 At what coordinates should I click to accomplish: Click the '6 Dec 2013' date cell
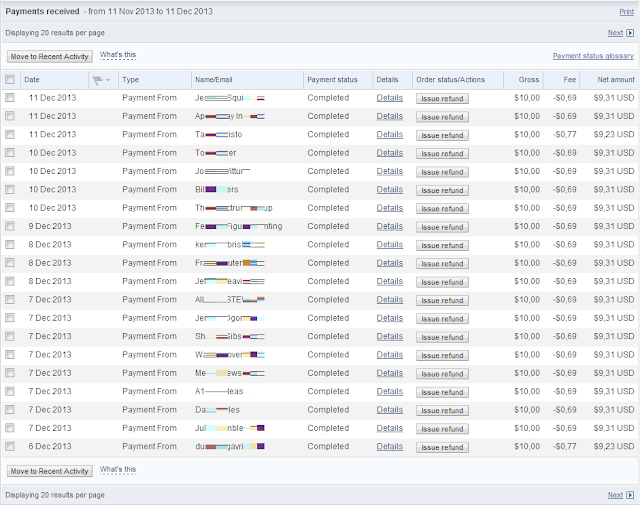(x=50, y=446)
